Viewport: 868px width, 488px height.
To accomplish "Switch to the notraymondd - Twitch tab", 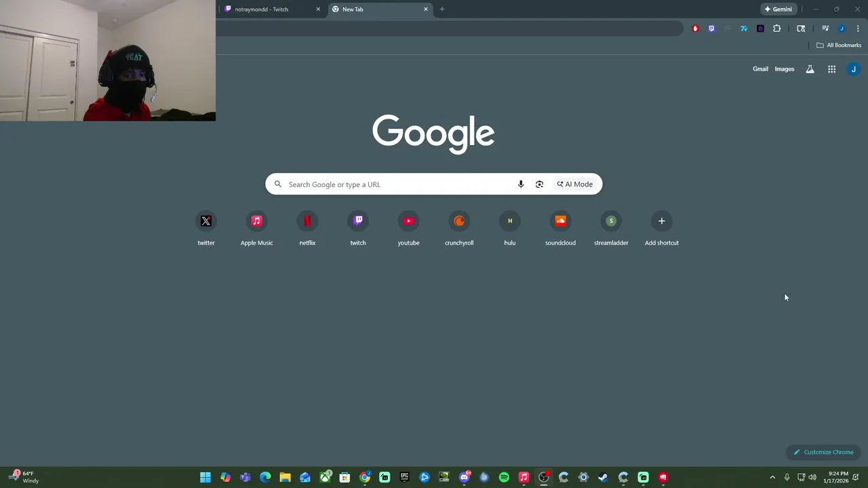I will [x=271, y=9].
